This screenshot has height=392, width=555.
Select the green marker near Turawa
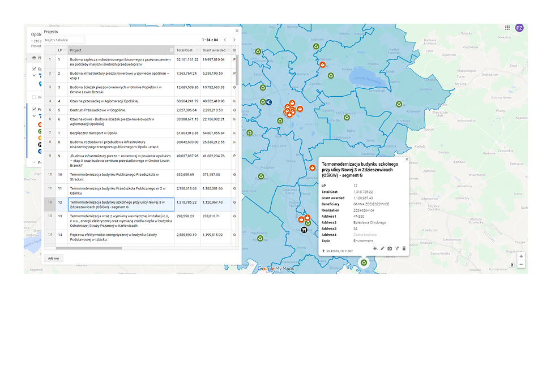[331, 75]
